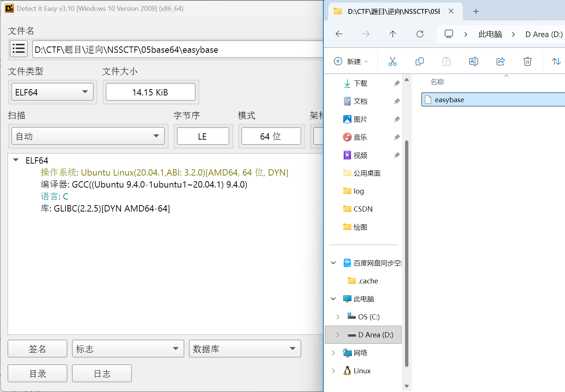This screenshot has height=392, width=565.
Task: Click the Paste icon in Explorer toolbar
Action: pyautogui.click(x=447, y=61)
